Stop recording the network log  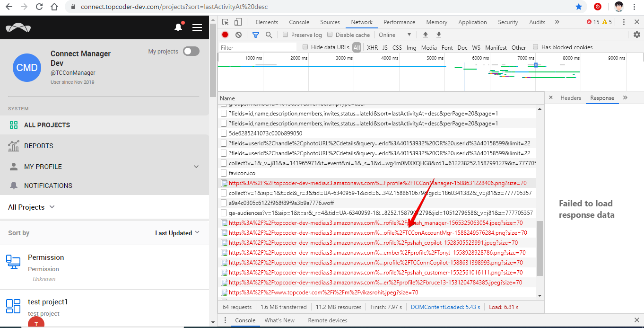coord(225,35)
